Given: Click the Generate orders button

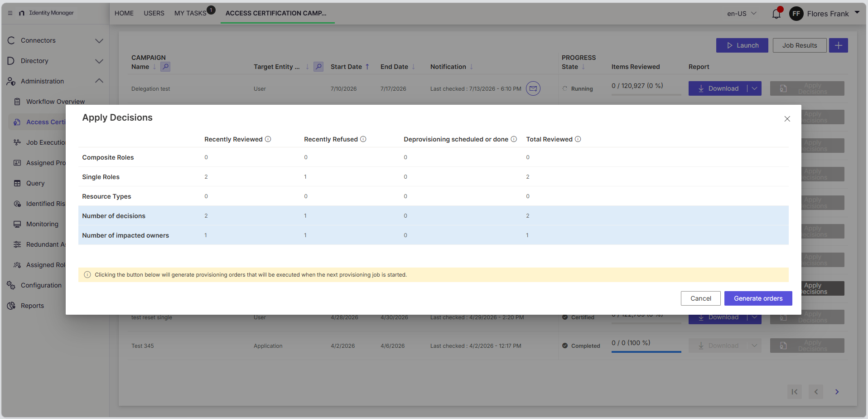Looking at the screenshot, I should click(x=758, y=298).
